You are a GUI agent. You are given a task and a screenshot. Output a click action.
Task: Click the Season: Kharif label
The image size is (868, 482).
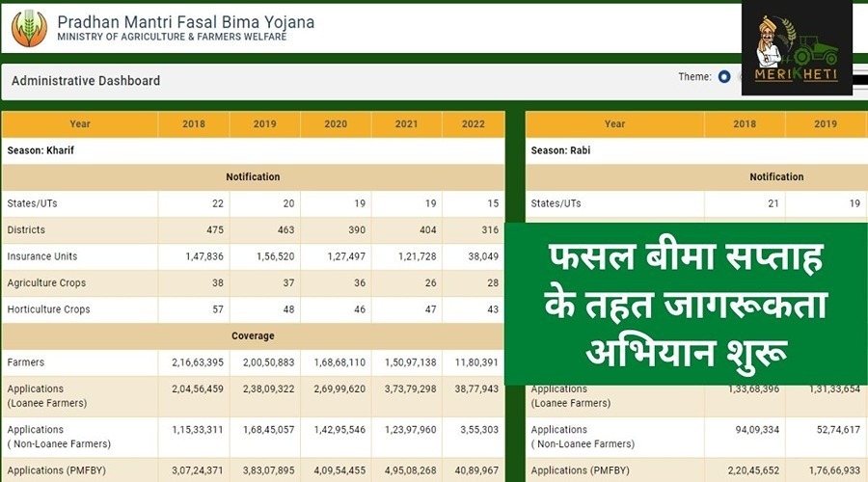[x=41, y=151]
